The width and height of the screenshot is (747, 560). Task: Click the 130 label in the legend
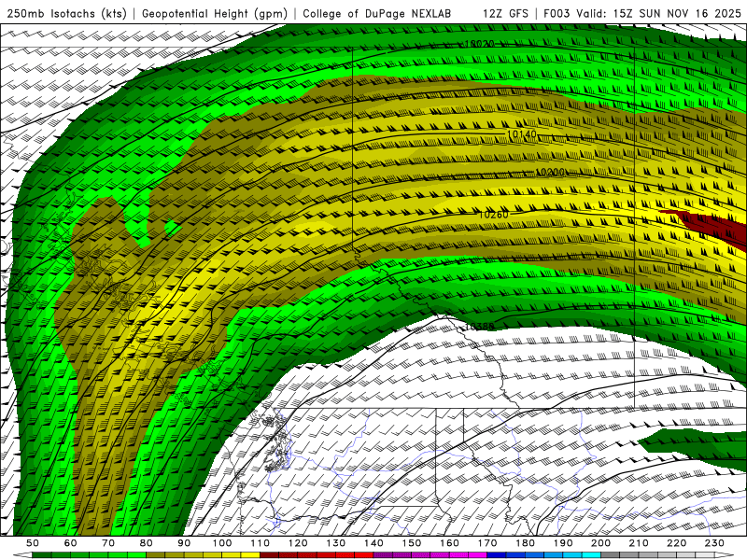click(x=336, y=543)
